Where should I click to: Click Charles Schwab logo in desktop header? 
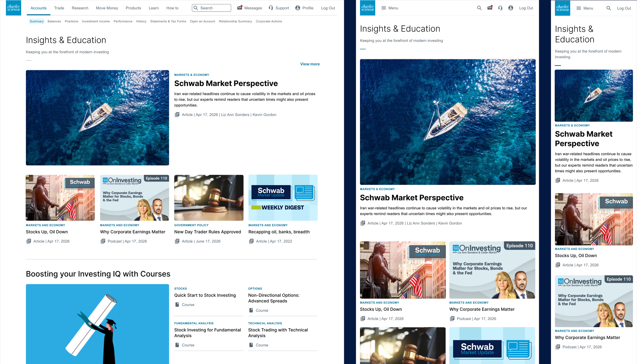coord(14,8)
